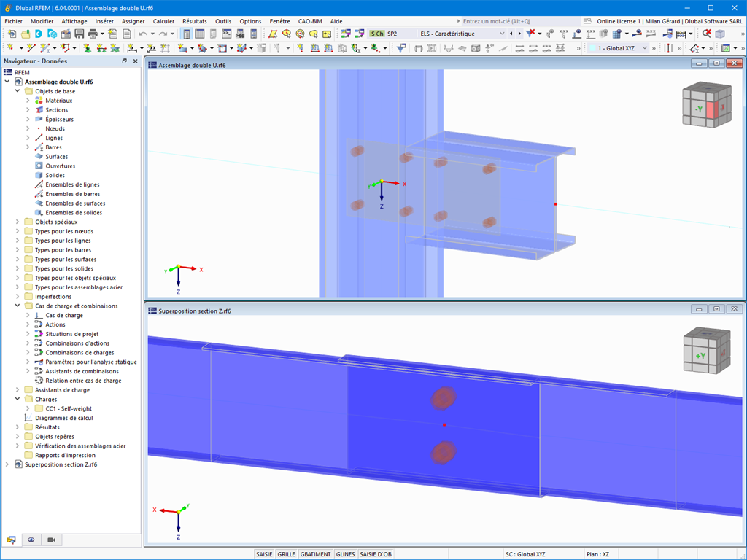Viewport: 747px width, 560px height.
Task: Collapse the Objets de base folder
Action: pyautogui.click(x=18, y=91)
